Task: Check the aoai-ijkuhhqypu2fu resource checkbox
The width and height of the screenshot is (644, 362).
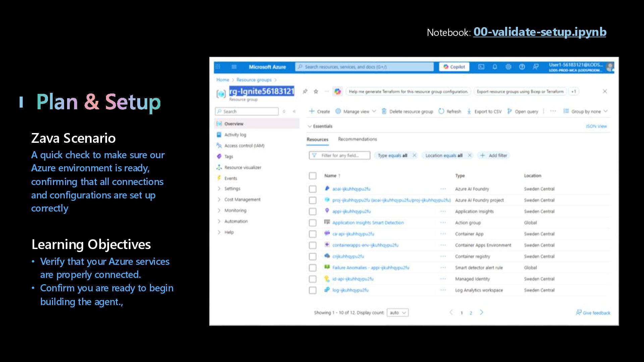Action: 313,189
